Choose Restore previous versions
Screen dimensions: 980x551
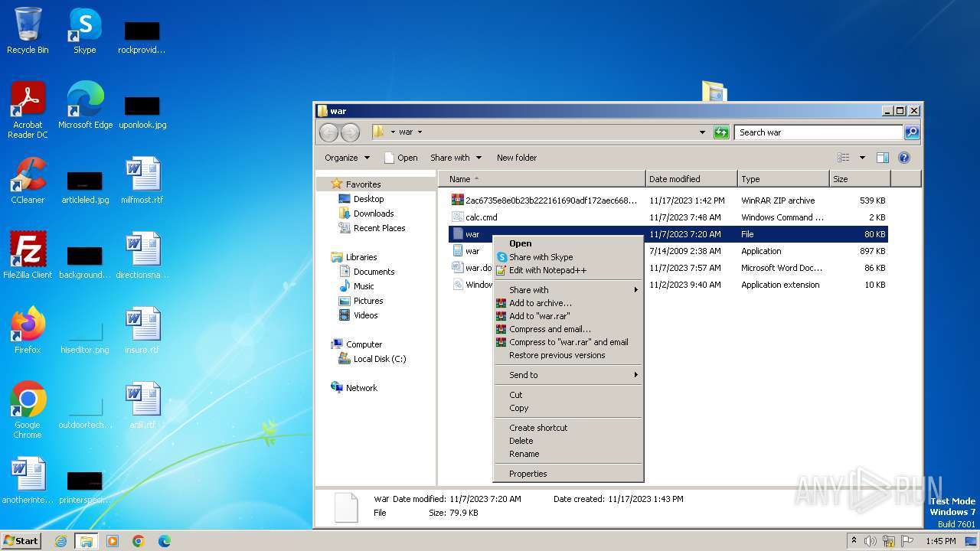pos(567,355)
